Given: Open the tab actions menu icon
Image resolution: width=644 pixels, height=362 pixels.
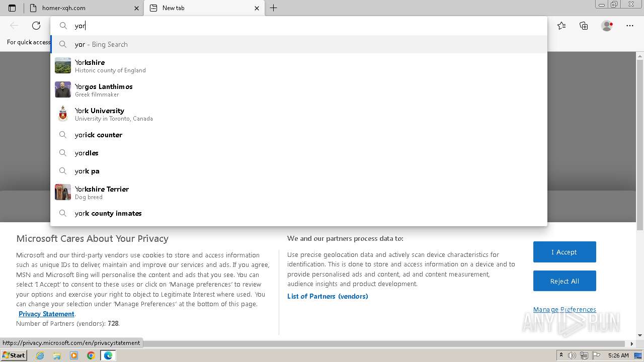Looking at the screenshot, I should tap(12, 8).
